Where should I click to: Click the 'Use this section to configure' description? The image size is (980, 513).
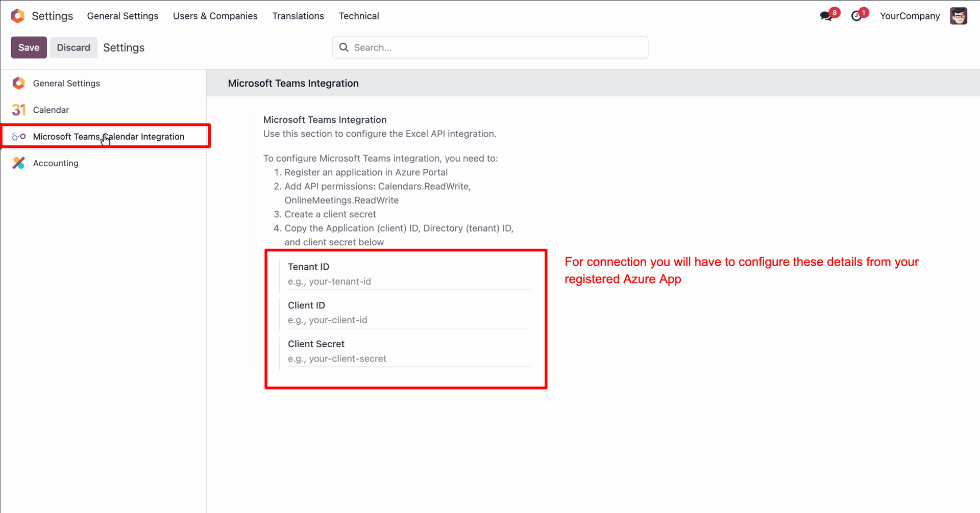click(380, 134)
